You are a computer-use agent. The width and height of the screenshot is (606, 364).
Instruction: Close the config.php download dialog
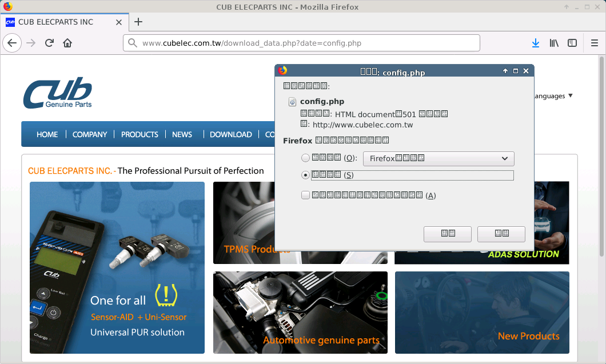[526, 71]
